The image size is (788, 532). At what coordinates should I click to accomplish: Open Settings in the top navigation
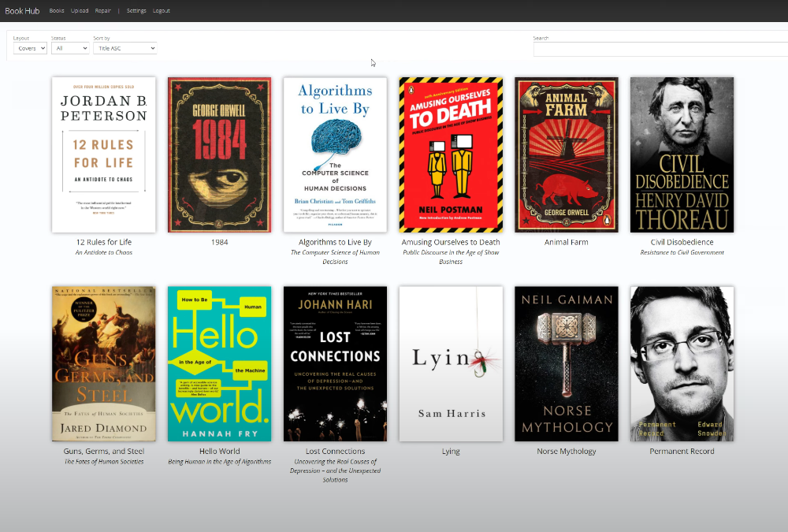[136, 11]
